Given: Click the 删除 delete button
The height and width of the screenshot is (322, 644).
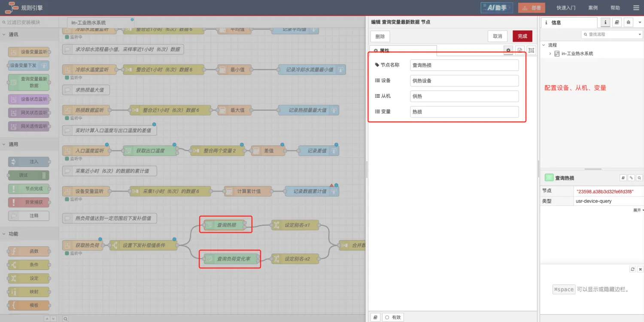Looking at the screenshot, I should click(x=380, y=36).
